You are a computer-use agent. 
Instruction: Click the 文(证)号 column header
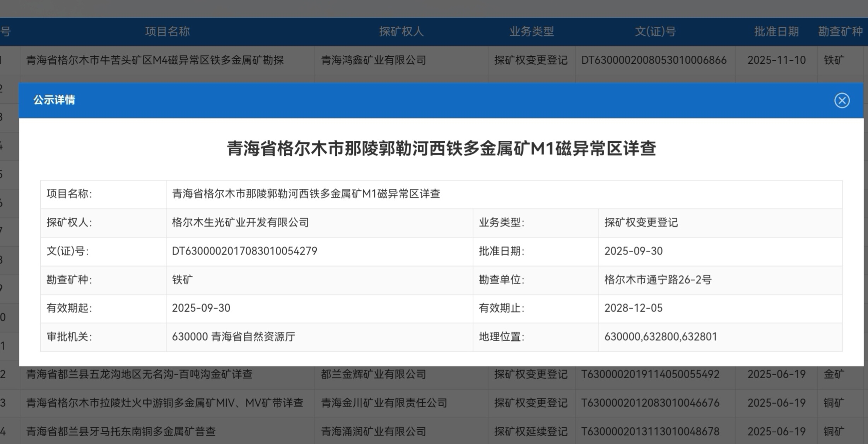pos(655,32)
